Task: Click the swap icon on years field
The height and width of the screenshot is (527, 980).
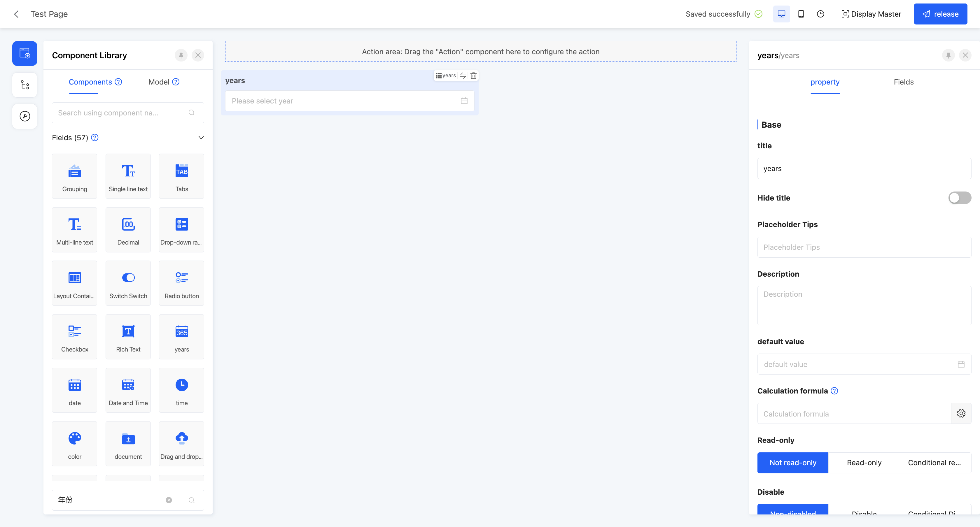Action: coord(463,76)
